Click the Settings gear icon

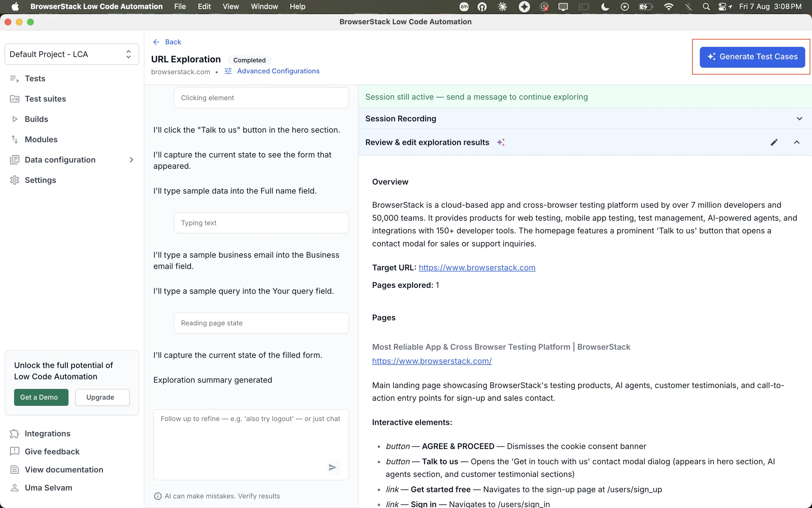tap(14, 180)
